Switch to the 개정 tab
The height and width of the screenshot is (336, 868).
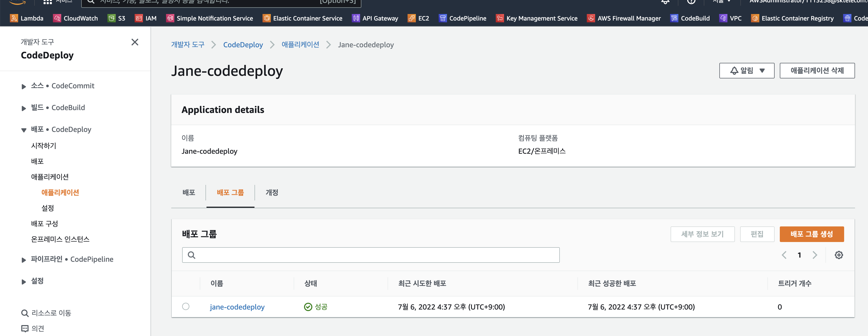(272, 192)
